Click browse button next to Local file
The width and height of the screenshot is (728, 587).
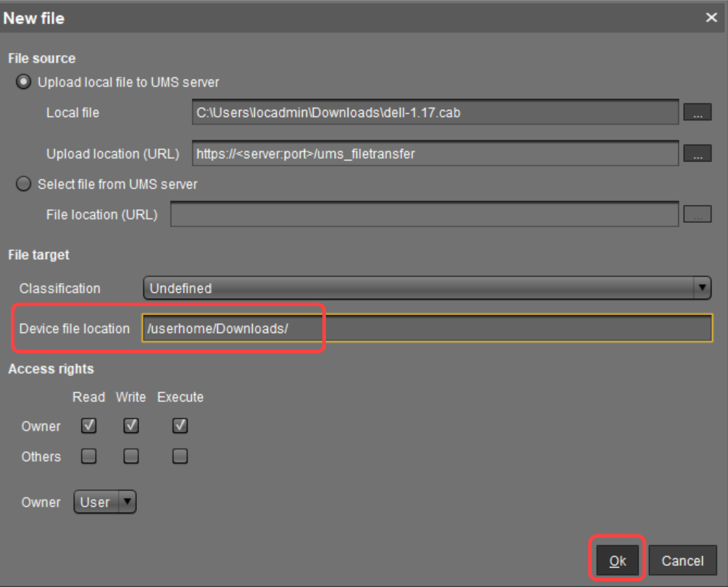pyautogui.click(x=697, y=113)
